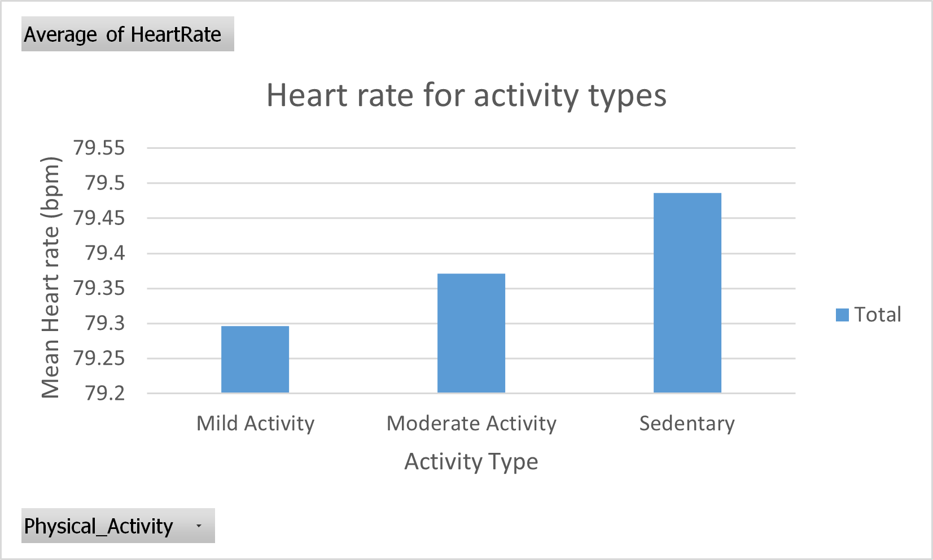Click the 79.55 vertical axis value
Image resolution: width=933 pixels, height=560 pixels.
click(x=99, y=148)
